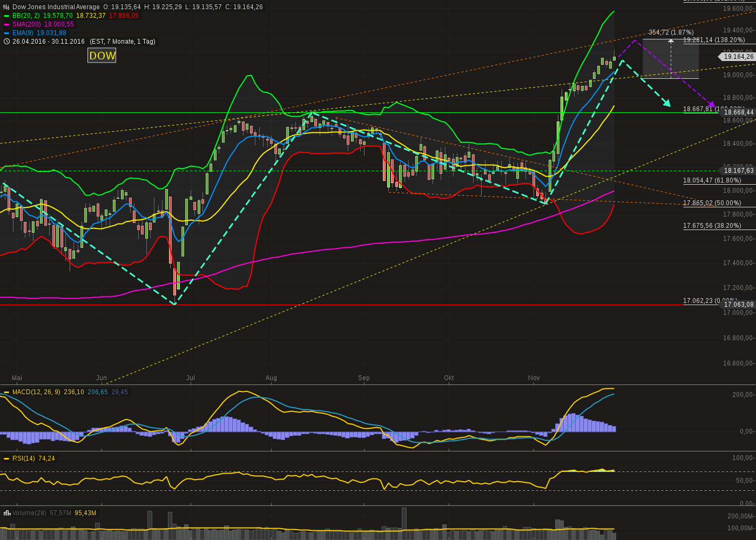The height and width of the screenshot is (540, 756).
Task: Click the current price tag 19.164,26
Action: 738,57
